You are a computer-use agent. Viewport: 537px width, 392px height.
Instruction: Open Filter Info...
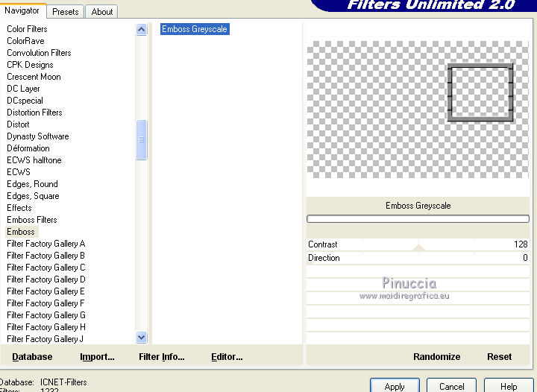coord(162,357)
